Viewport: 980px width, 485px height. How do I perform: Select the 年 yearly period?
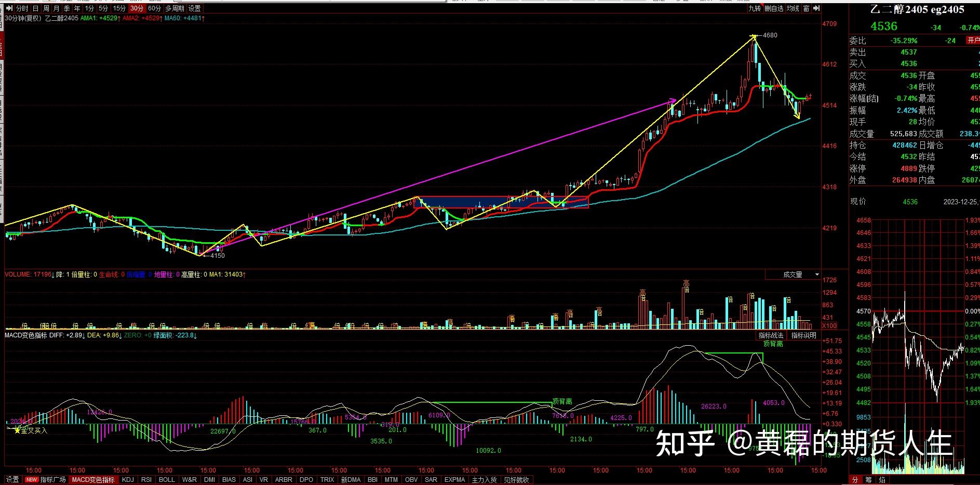[x=77, y=8]
